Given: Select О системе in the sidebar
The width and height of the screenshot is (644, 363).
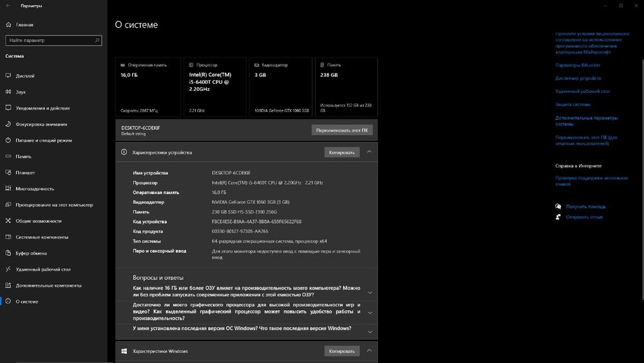Looking at the screenshot, I should (54, 301).
